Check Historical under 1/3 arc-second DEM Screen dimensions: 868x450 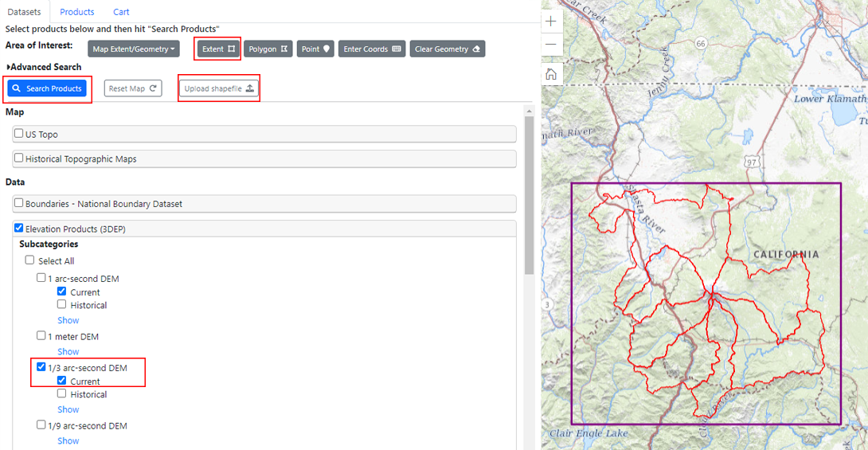pyautogui.click(x=61, y=393)
